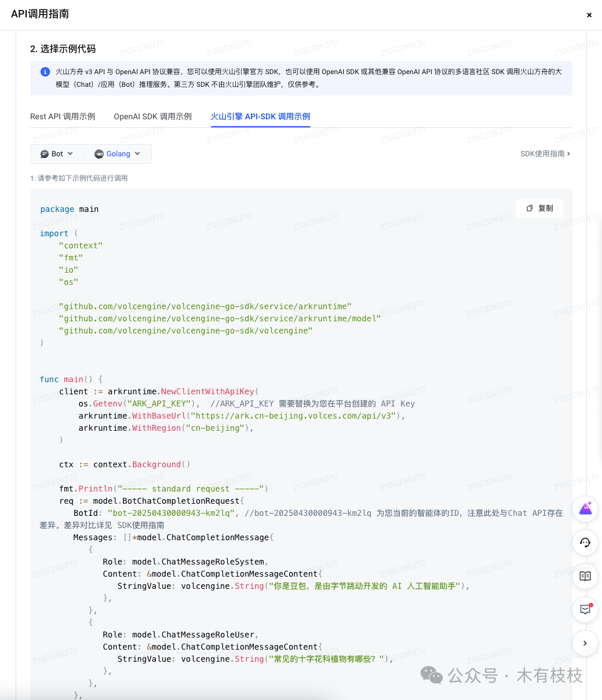Select 火山引擎 API-SDK 调用示例 tab
602x700 pixels.
(x=260, y=116)
